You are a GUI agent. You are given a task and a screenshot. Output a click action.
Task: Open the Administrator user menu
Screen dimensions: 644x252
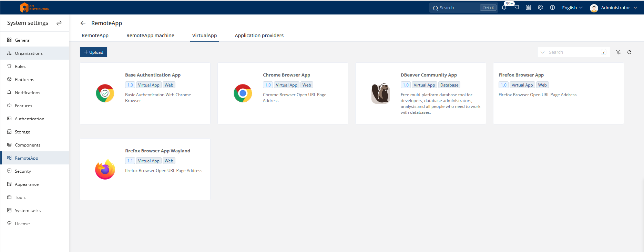[x=613, y=8]
